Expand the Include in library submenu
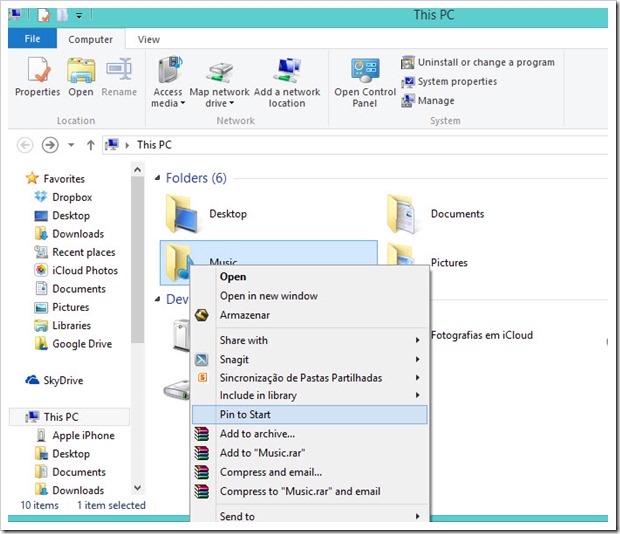This screenshot has width=620, height=534. (x=310, y=395)
